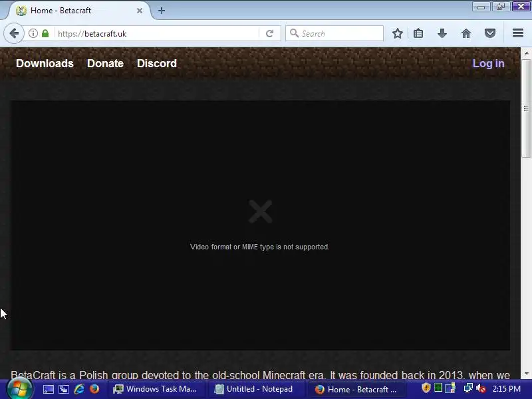The image size is (532, 399).
Task: Click the green padlock security icon
Action: click(x=45, y=33)
